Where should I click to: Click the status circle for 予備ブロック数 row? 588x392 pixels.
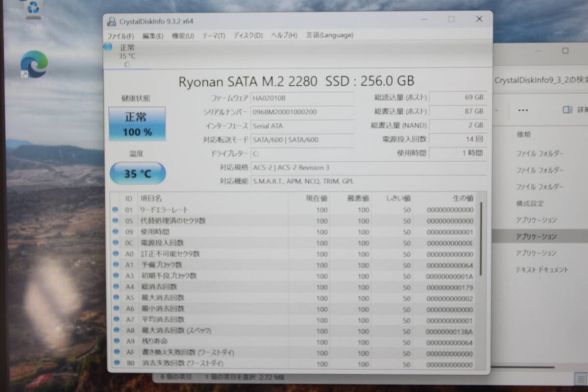click(x=115, y=265)
